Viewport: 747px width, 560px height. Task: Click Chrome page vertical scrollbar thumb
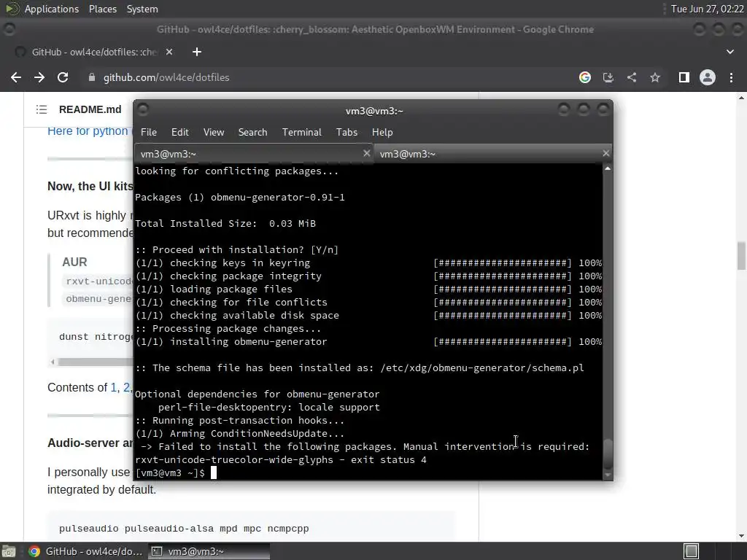coord(741,256)
